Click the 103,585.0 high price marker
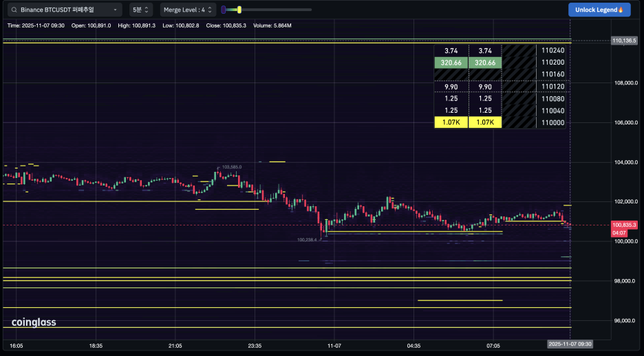 [231, 167]
